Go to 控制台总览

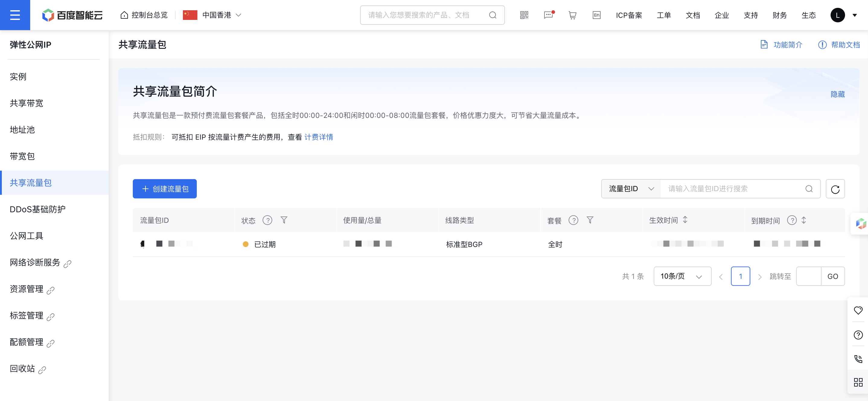(144, 15)
